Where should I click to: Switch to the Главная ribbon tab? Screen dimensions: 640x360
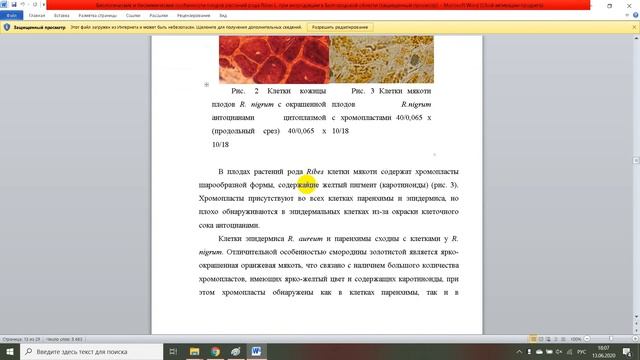pyautogui.click(x=37, y=16)
